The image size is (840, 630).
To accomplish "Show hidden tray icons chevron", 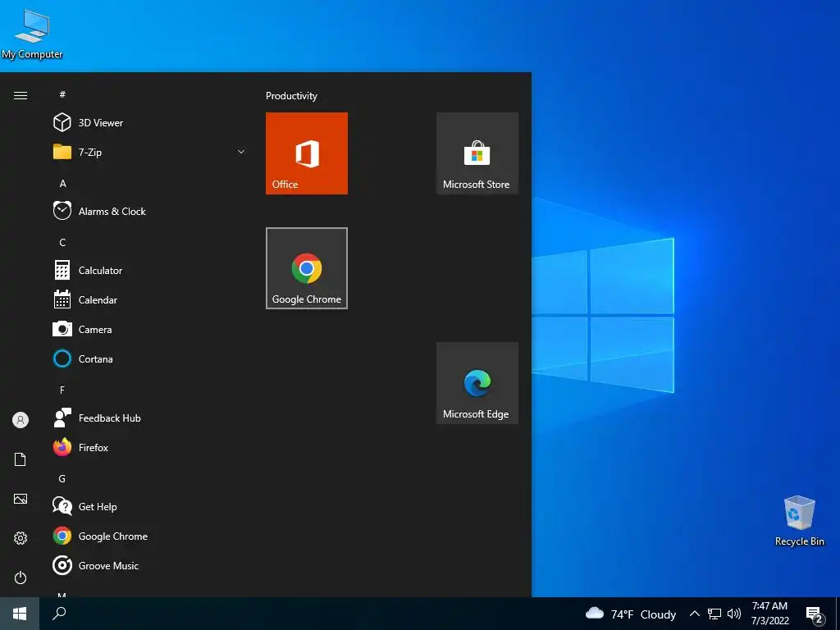I will 694,614.
